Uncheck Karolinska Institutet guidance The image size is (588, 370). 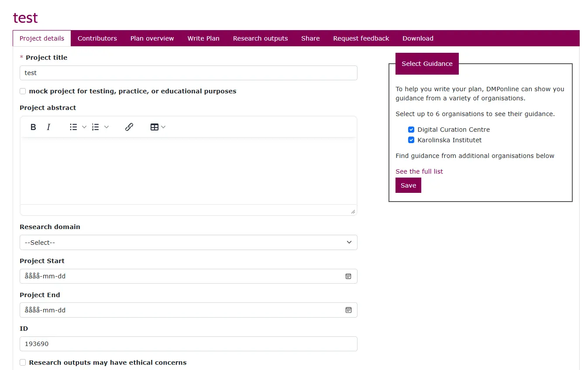[411, 140]
